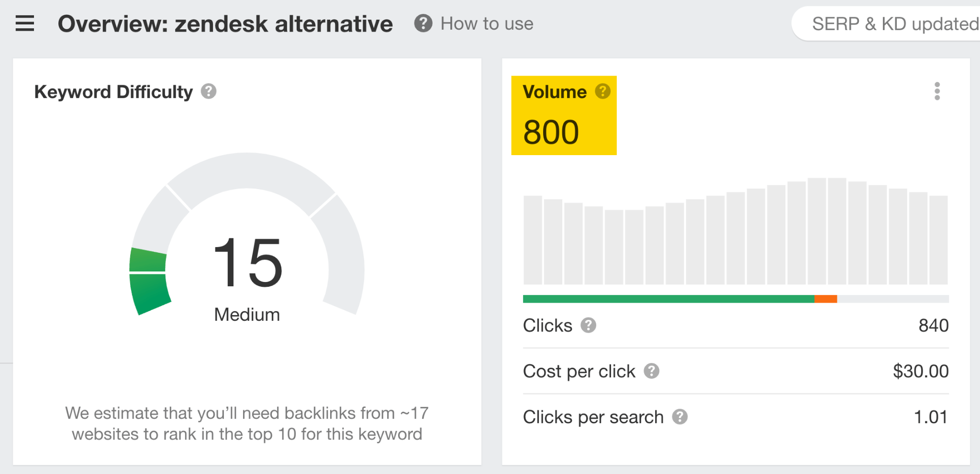This screenshot has width=980, height=474.
Task: Open the How to use link
Action: (x=487, y=23)
